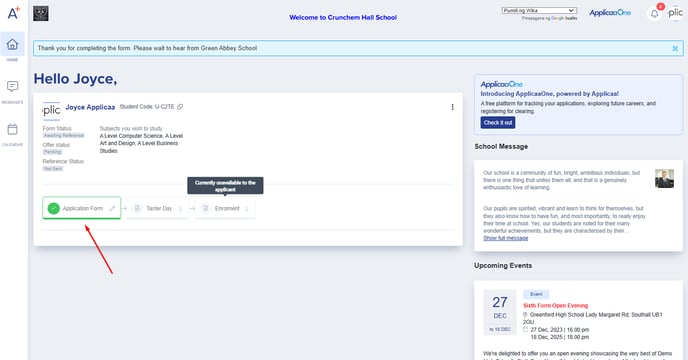
Task: Click the Hello Joyce heading
Action: 75,79
